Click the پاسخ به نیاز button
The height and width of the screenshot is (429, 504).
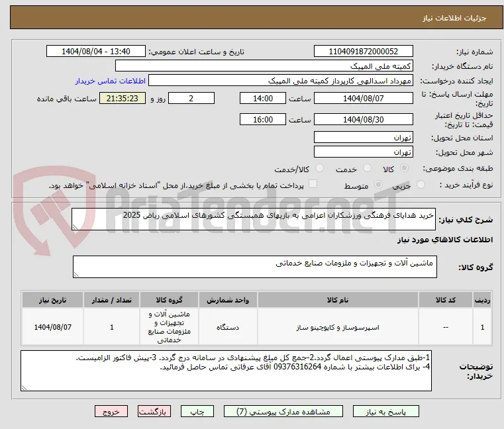click(385, 411)
